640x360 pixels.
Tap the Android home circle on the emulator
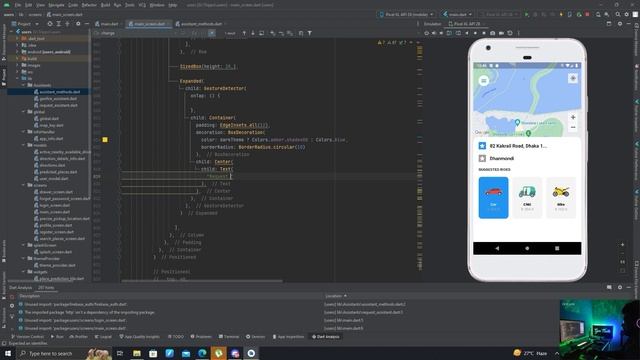pos(527,248)
